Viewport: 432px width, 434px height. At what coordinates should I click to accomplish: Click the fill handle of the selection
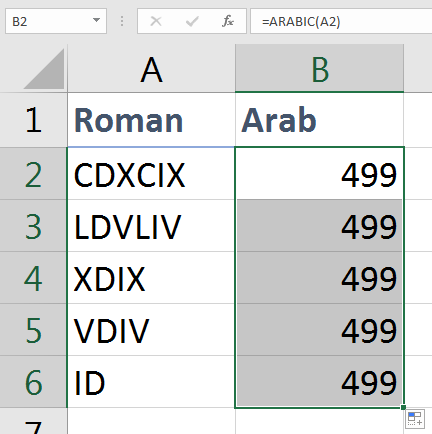coord(403,407)
